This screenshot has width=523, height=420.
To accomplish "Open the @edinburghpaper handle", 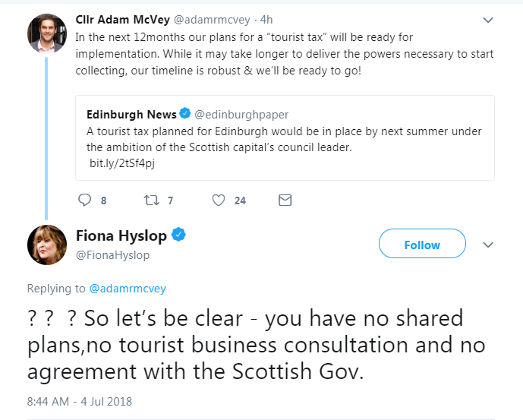I will tap(242, 115).
